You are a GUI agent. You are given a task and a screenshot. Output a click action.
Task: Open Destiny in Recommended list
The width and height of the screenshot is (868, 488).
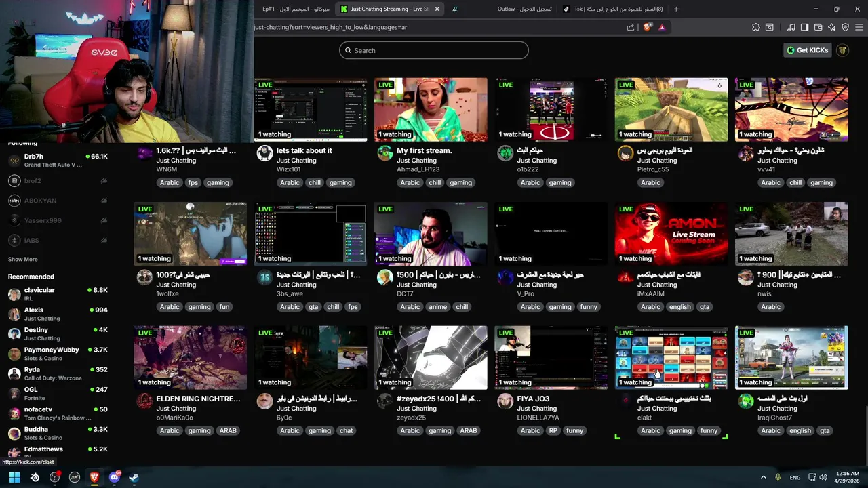(58, 333)
